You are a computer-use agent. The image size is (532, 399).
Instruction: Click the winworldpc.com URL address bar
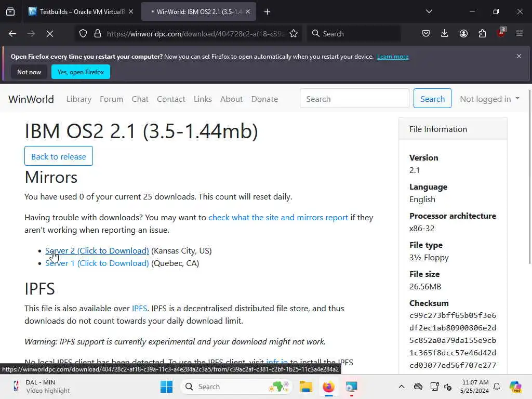(194, 34)
